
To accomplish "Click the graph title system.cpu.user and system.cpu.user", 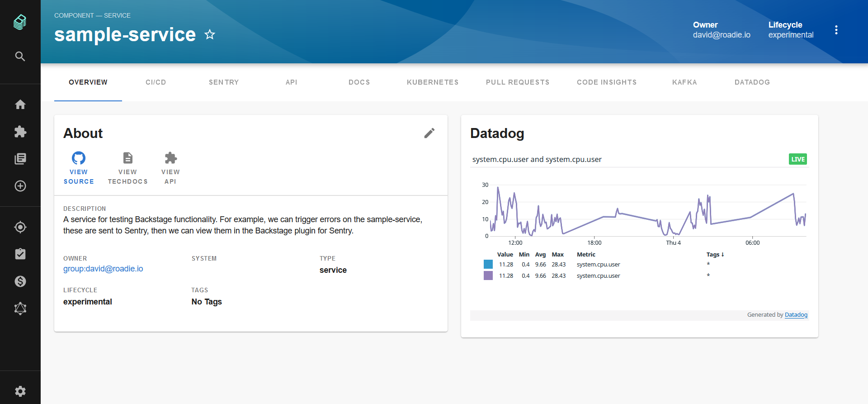I will (537, 159).
